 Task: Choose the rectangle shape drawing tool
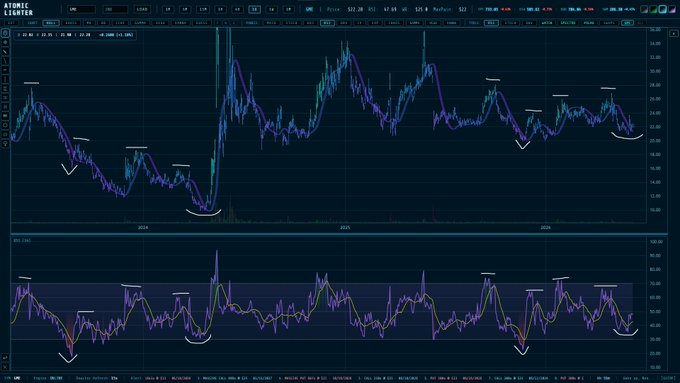click(x=5, y=134)
